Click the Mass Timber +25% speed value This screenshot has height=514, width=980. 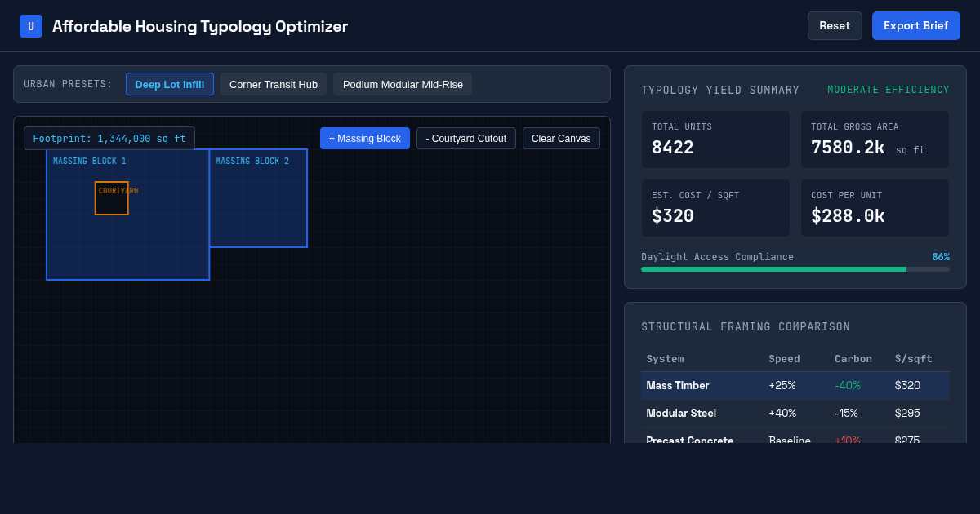[x=782, y=386]
